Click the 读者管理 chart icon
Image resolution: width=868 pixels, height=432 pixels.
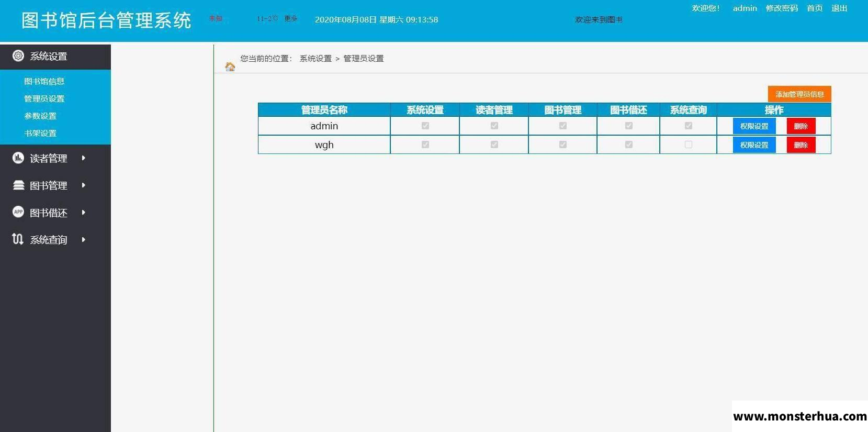point(18,158)
